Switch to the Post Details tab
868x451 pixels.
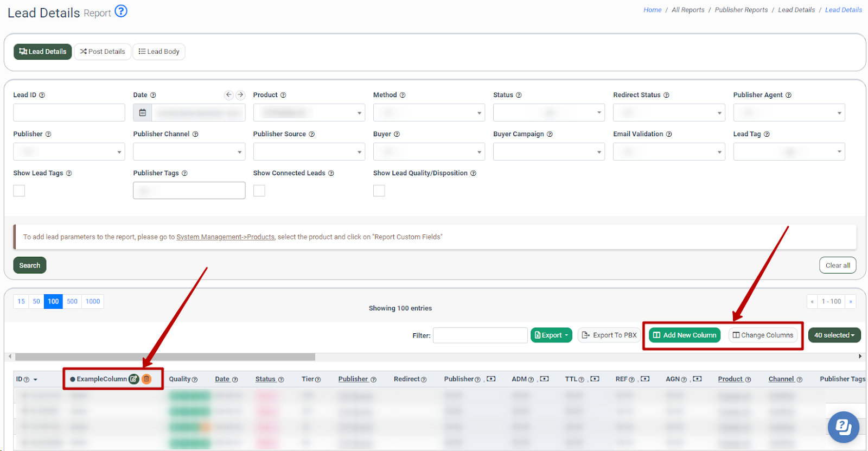point(103,52)
